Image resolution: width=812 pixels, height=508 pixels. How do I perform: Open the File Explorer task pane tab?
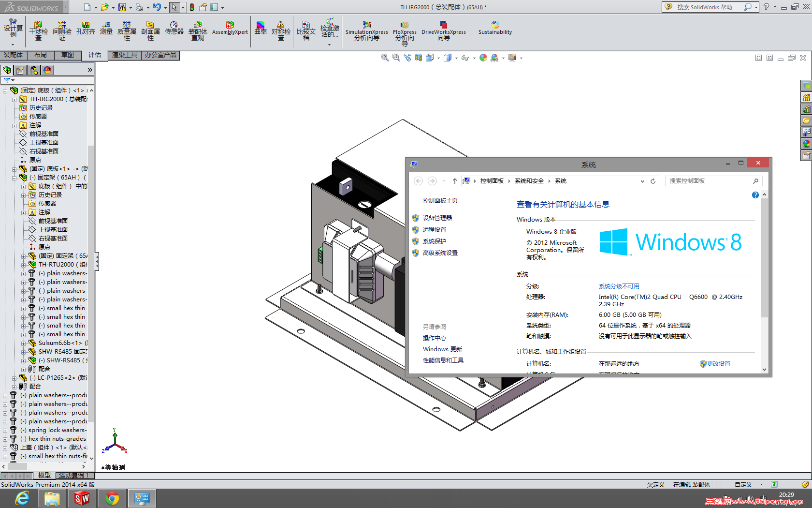[x=806, y=120]
